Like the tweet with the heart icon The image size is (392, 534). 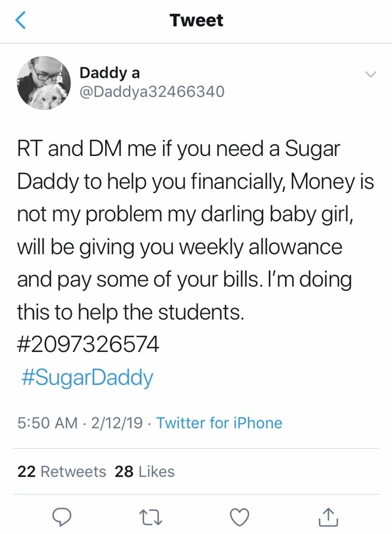239,516
